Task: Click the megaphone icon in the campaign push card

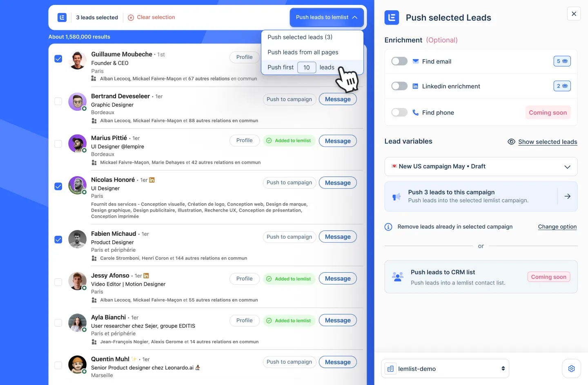Action: point(396,196)
